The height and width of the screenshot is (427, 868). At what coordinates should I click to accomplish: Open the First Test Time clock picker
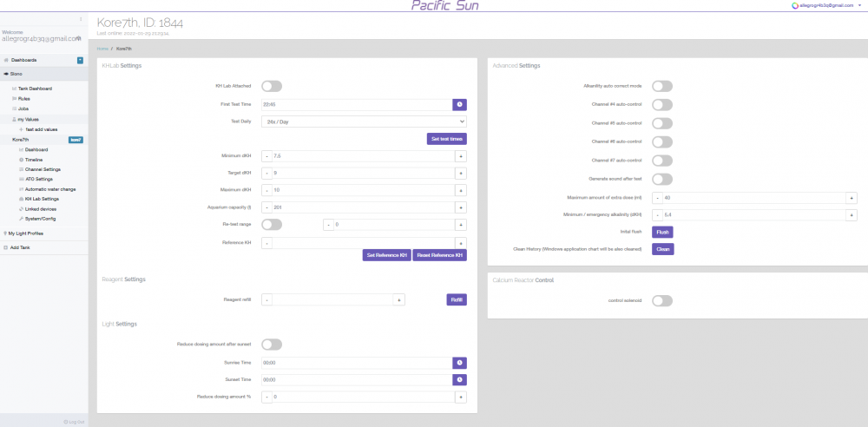point(459,104)
